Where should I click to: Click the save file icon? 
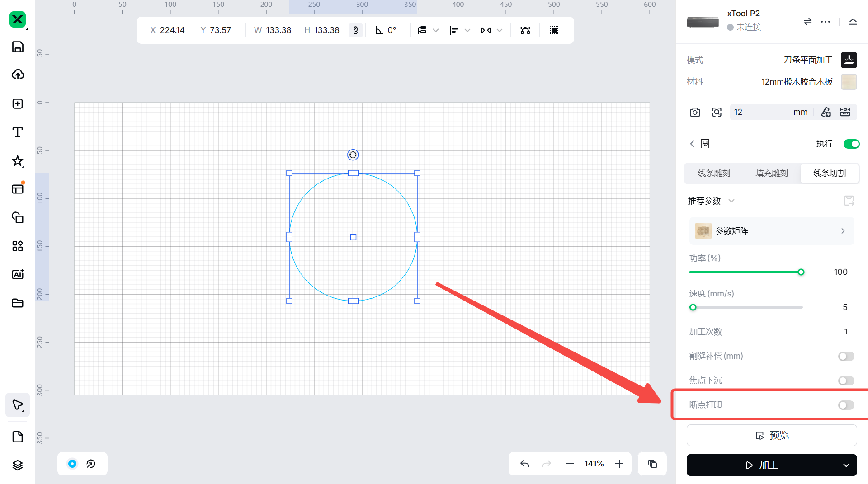coord(18,47)
